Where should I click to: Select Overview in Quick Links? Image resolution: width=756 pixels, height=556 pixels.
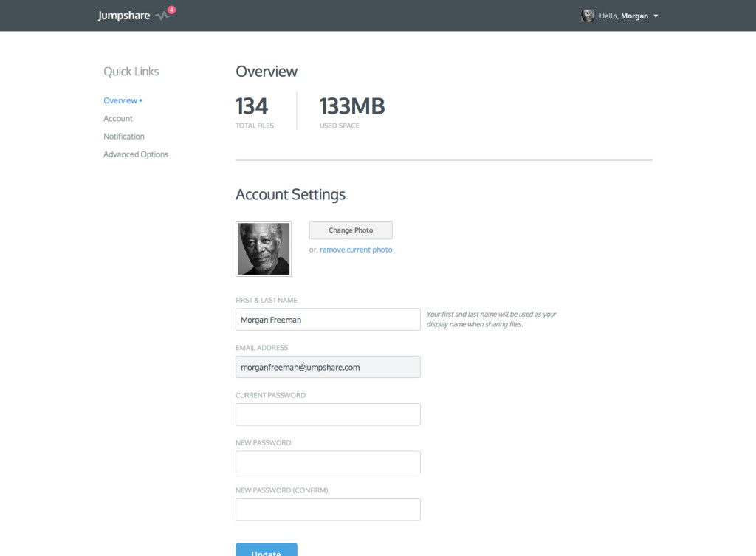pos(120,100)
